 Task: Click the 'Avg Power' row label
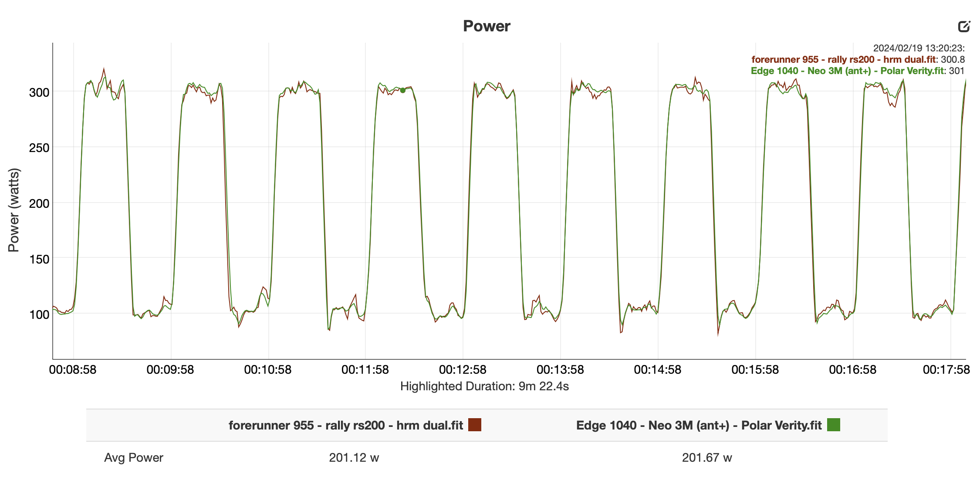pyautogui.click(x=134, y=457)
